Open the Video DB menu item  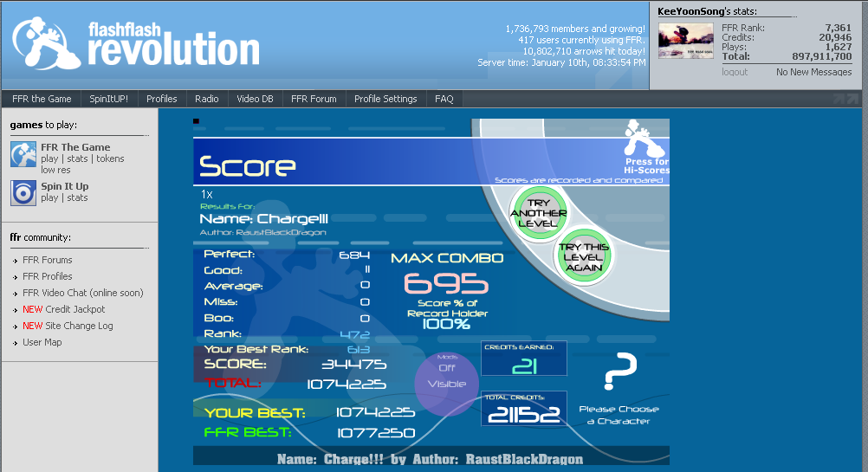[x=255, y=99]
